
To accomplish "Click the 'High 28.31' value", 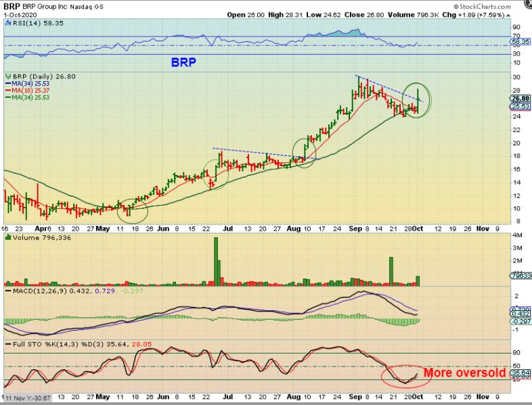I will [x=286, y=15].
